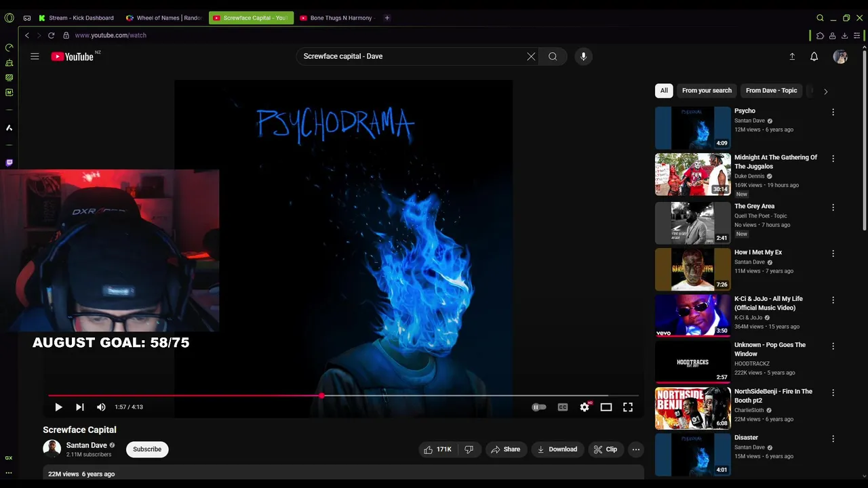Open the YouTube hamburger guide menu
Image resolution: width=868 pixels, height=488 pixels.
35,56
